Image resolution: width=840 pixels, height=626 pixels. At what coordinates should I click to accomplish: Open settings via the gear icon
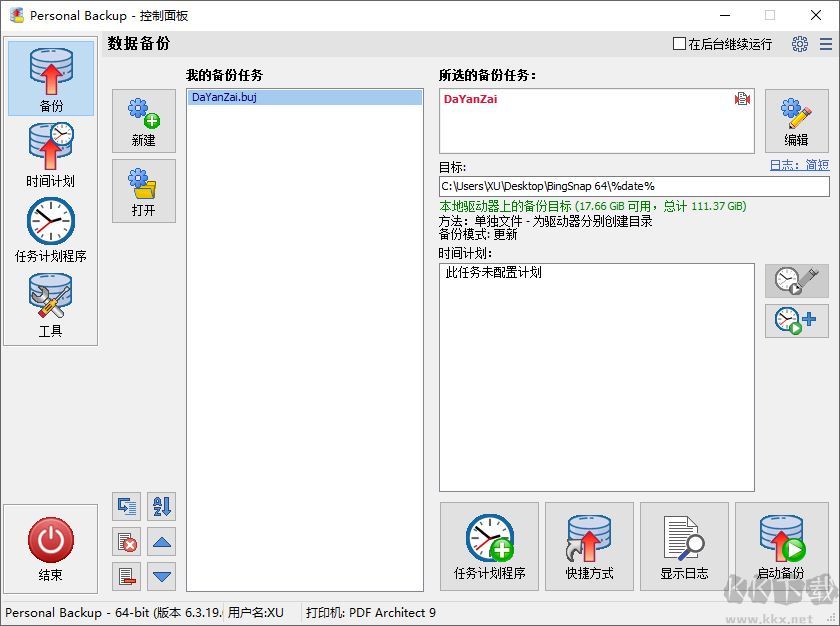[x=799, y=44]
